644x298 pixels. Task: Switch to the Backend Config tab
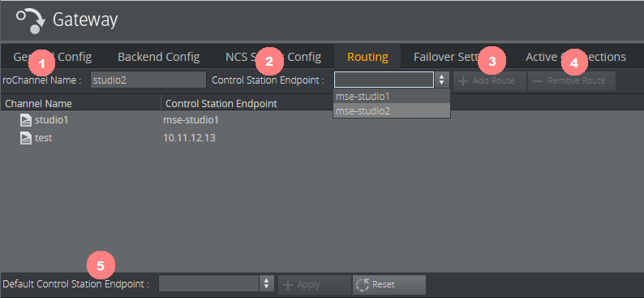click(158, 57)
